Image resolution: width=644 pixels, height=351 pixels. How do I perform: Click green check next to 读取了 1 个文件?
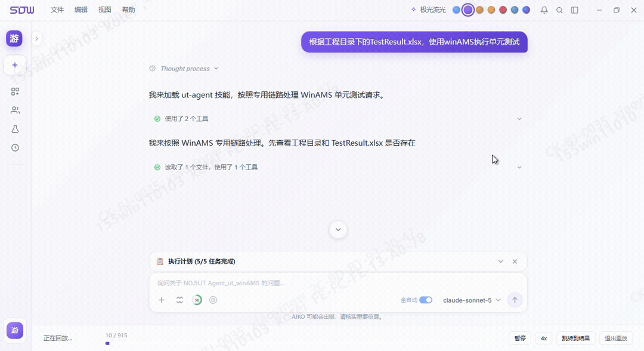click(x=157, y=167)
